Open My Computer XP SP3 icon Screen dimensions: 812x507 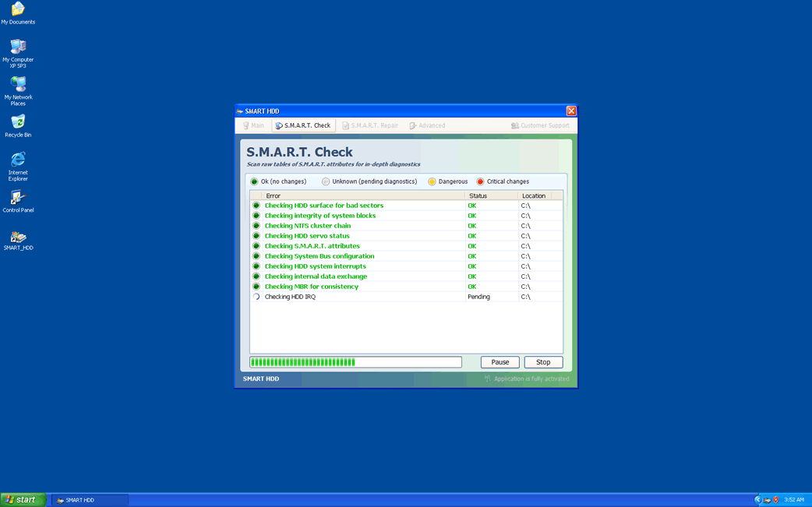[18, 48]
